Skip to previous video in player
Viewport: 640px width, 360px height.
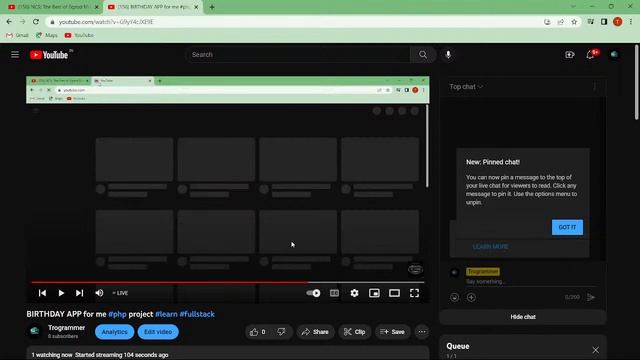click(42, 293)
